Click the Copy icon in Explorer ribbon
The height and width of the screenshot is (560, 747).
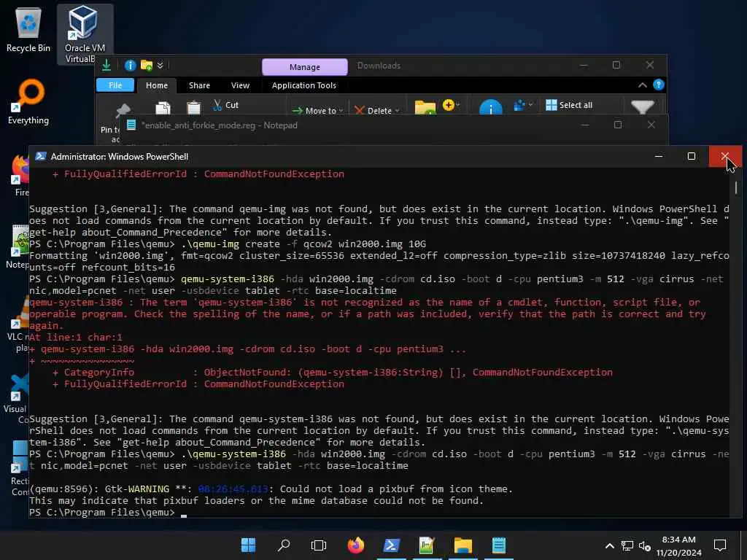tap(163, 108)
